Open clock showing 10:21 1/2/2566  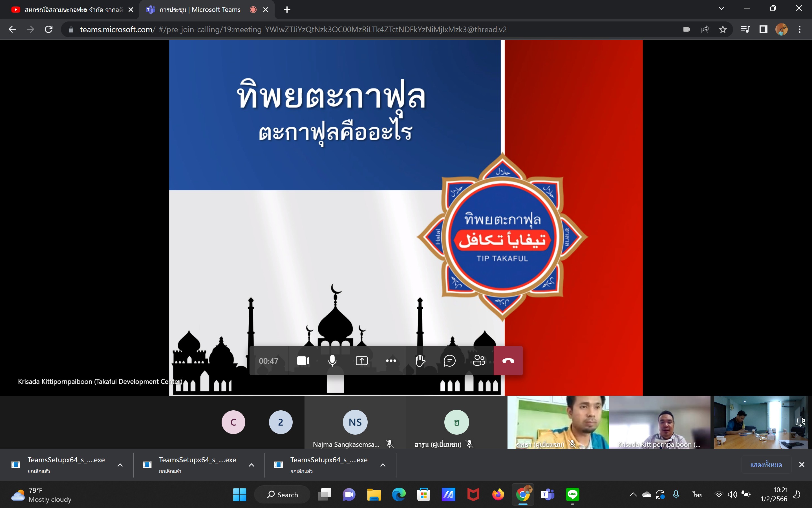click(774, 494)
